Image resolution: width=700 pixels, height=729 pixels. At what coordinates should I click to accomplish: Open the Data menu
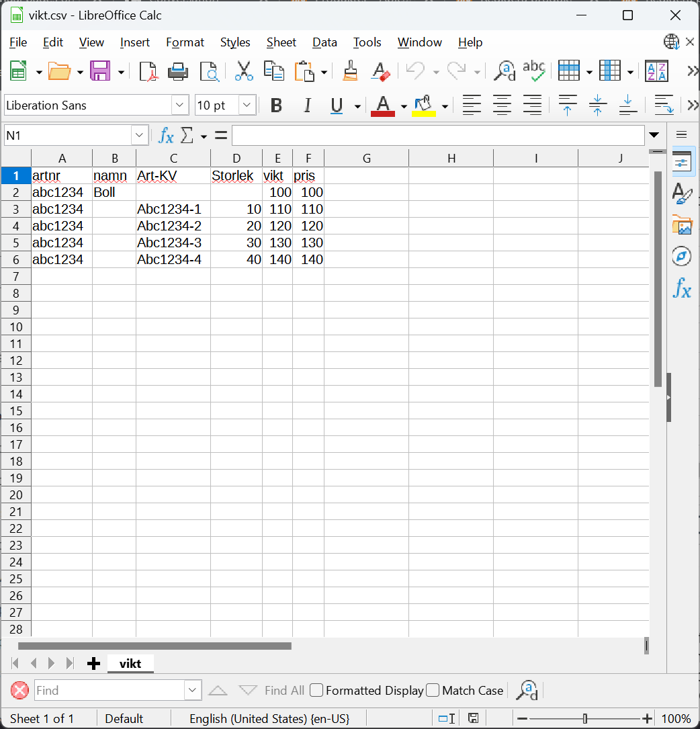pyautogui.click(x=324, y=42)
